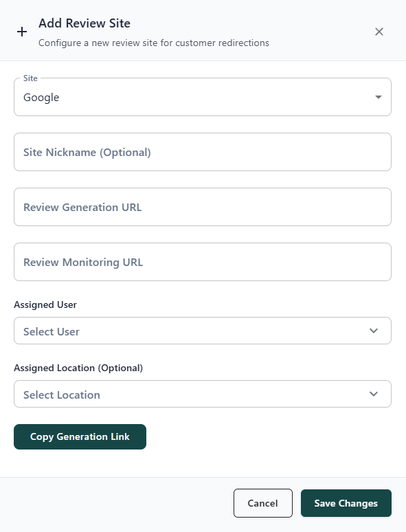Close the Add Review Site dialog

[379, 32]
